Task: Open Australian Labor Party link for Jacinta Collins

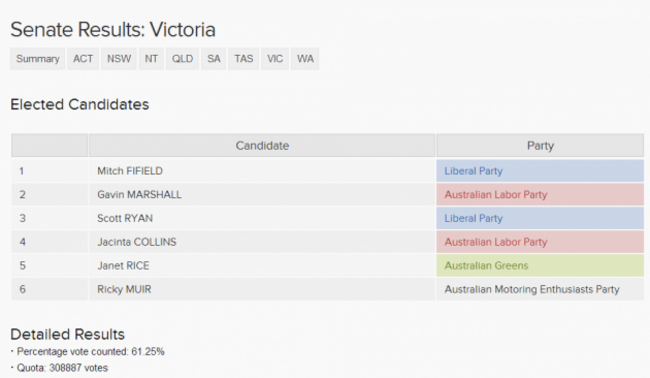Action: click(496, 242)
